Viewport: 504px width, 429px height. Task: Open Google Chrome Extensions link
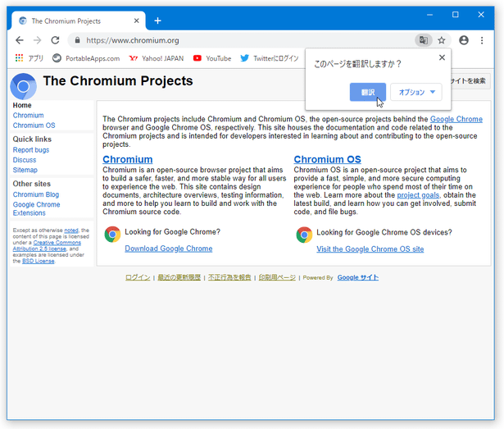tap(36, 208)
